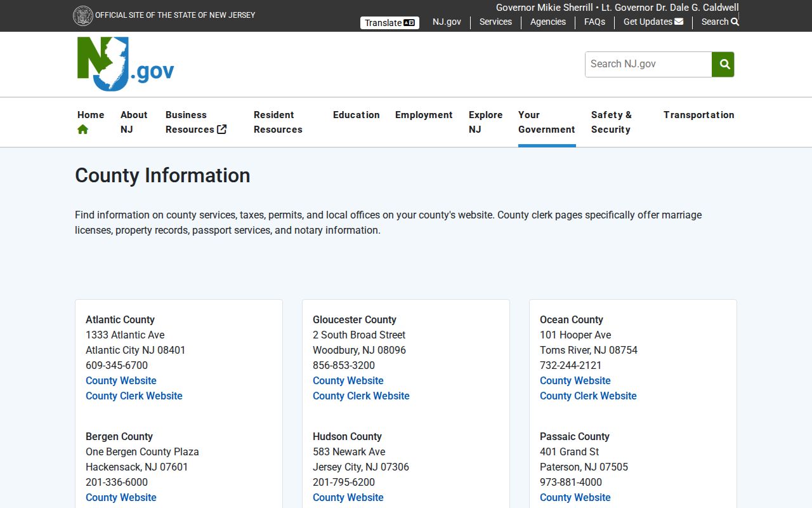Open Passaic County's County Website link
This screenshot has width=812, height=508.
coord(575,497)
